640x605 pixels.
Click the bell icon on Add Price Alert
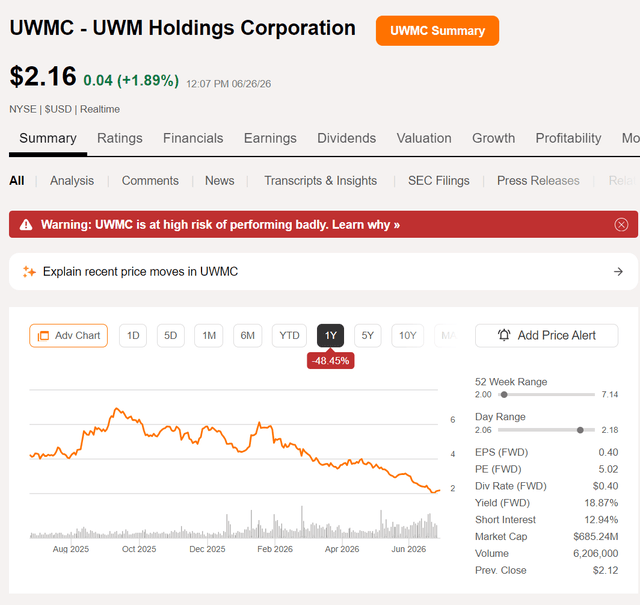tap(504, 335)
